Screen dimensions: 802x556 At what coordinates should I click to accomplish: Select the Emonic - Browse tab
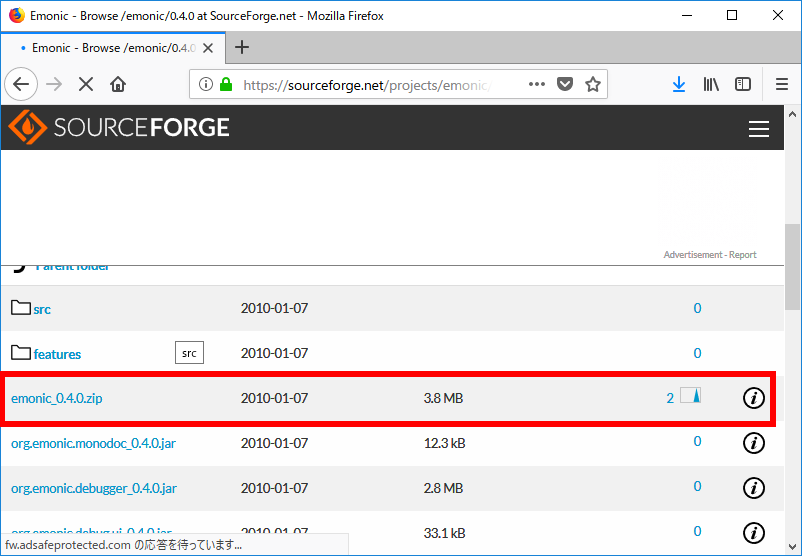point(113,48)
